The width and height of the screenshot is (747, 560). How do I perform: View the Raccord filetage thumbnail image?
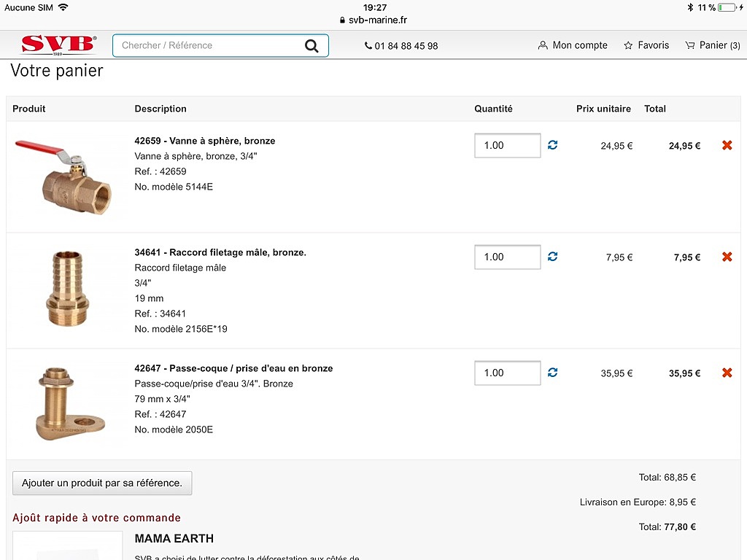pos(68,289)
